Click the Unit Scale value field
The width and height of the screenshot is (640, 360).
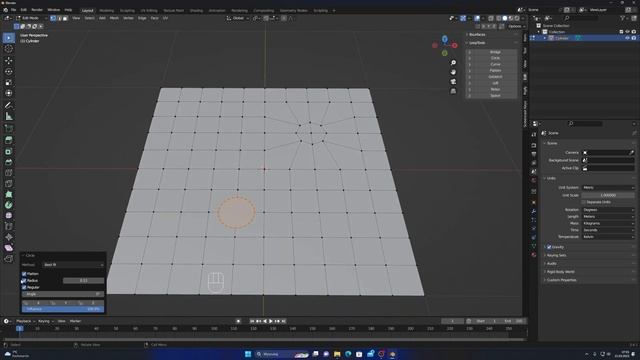(608, 196)
